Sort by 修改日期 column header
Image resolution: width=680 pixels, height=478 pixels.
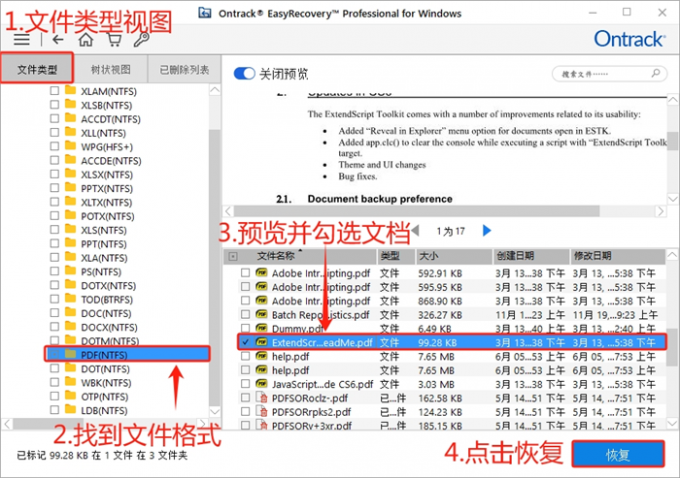tap(618, 256)
